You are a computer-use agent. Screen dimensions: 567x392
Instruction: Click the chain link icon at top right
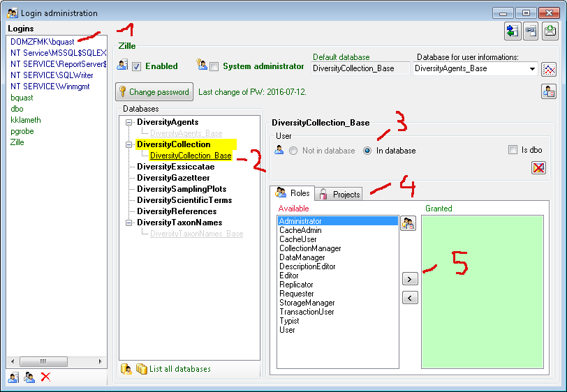pos(531,31)
